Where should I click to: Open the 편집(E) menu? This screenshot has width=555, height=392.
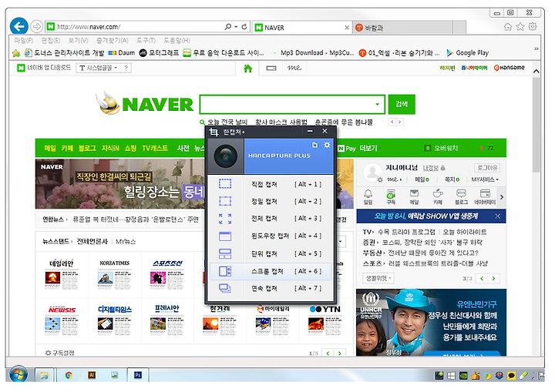point(51,40)
